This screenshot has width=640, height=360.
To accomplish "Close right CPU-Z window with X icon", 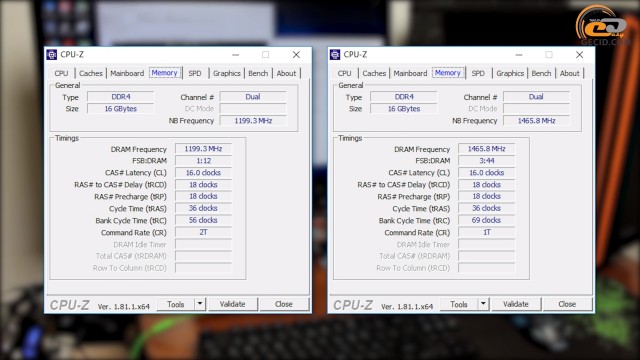I will [x=580, y=55].
